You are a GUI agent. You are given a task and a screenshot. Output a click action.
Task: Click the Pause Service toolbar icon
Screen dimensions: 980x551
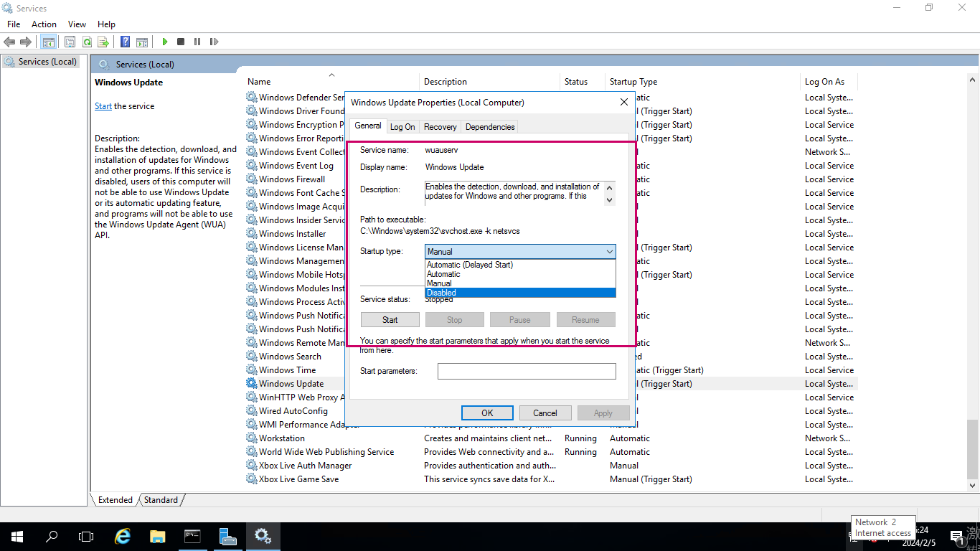click(x=197, y=42)
